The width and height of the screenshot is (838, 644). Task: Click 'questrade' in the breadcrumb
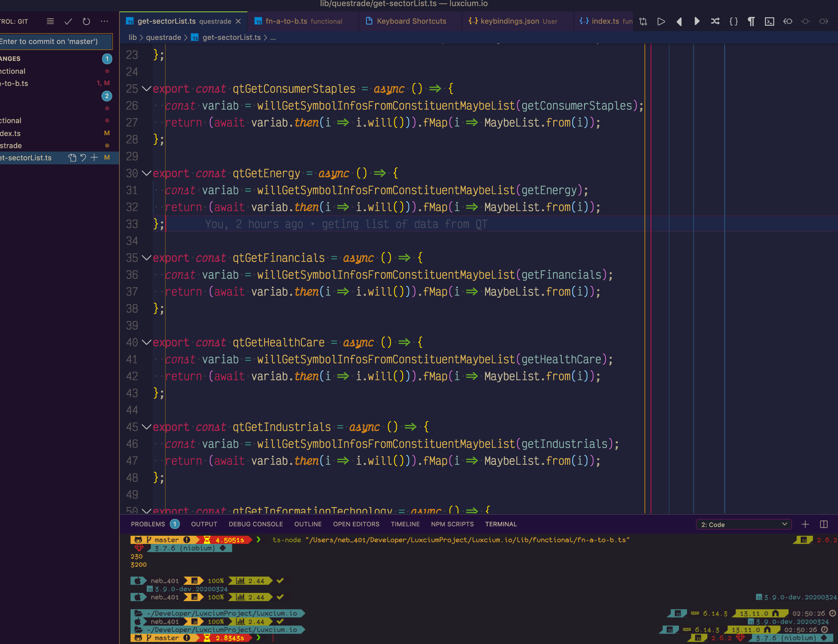pyautogui.click(x=164, y=38)
